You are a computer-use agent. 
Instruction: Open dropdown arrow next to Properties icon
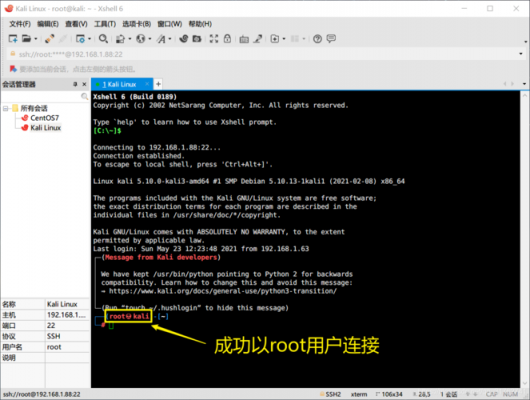point(89,39)
